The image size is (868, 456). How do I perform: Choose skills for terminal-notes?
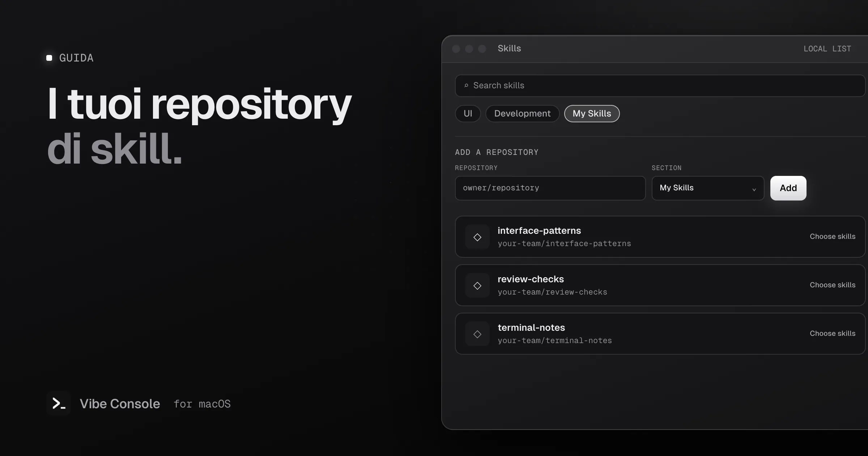click(833, 333)
